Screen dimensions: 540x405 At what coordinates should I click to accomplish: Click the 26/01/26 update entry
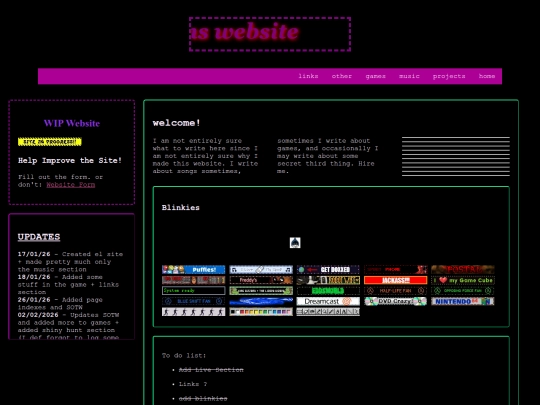[x=60, y=303]
